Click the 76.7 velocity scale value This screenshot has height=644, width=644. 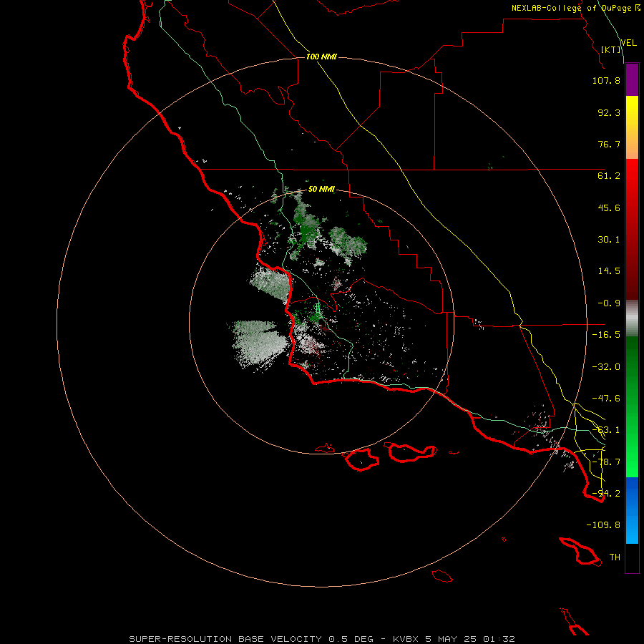[609, 144]
